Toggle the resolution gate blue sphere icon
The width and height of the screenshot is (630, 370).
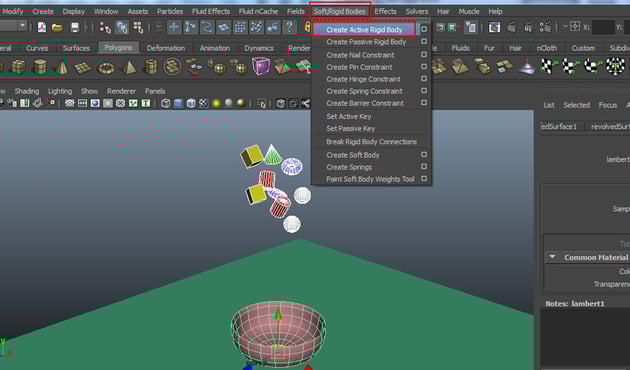pyautogui.click(x=95, y=104)
